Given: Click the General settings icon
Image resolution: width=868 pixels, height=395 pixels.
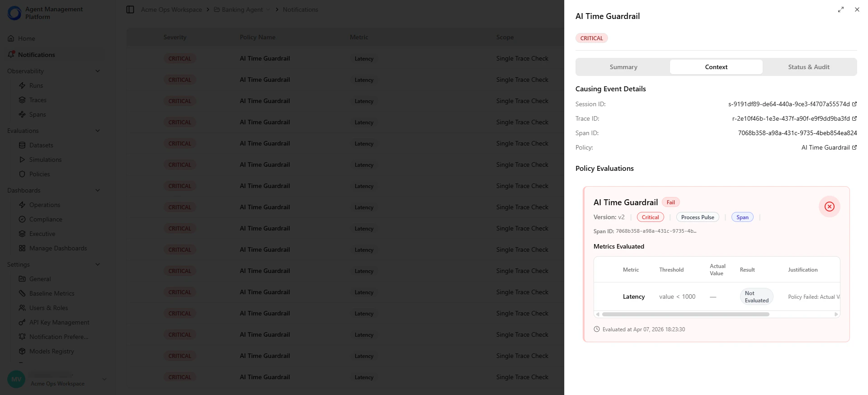Looking at the screenshot, I should [22, 279].
